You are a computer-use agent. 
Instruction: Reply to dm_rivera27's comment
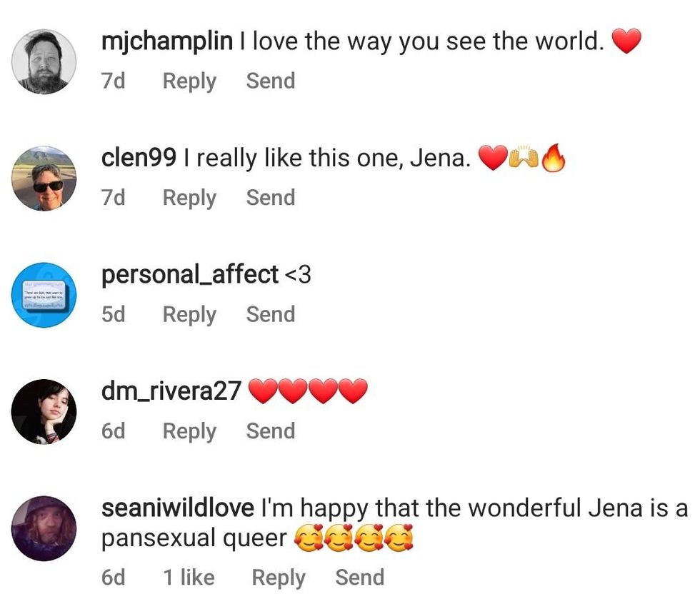coord(189,431)
